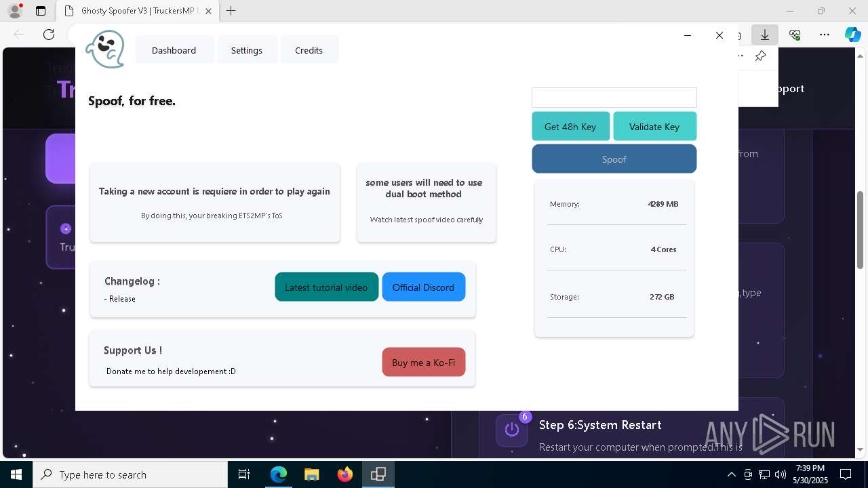Click the Get 48h Key button

coord(570,127)
